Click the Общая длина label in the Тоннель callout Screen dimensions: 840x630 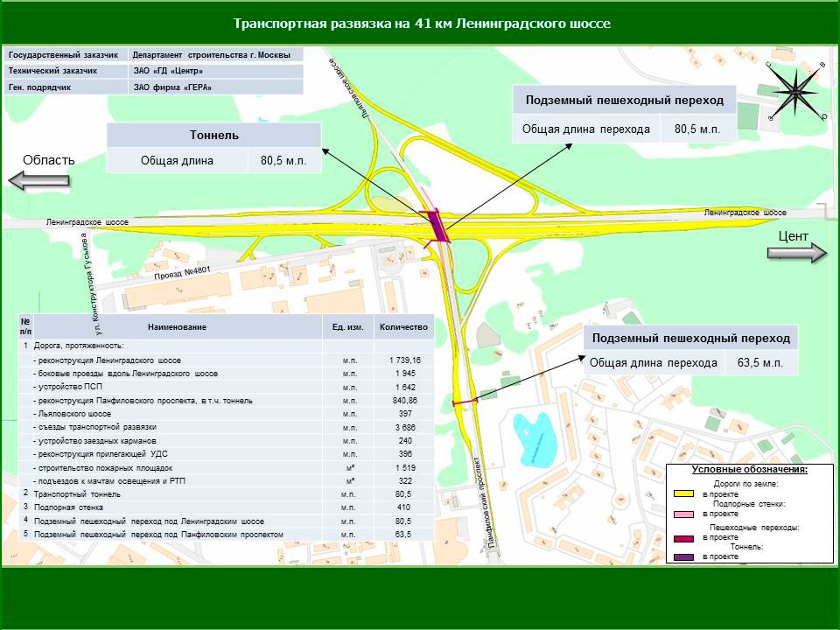[177, 161]
